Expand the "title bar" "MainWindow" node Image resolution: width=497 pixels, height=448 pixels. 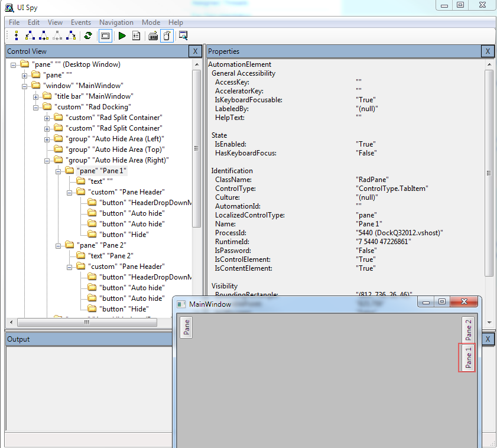point(36,96)
